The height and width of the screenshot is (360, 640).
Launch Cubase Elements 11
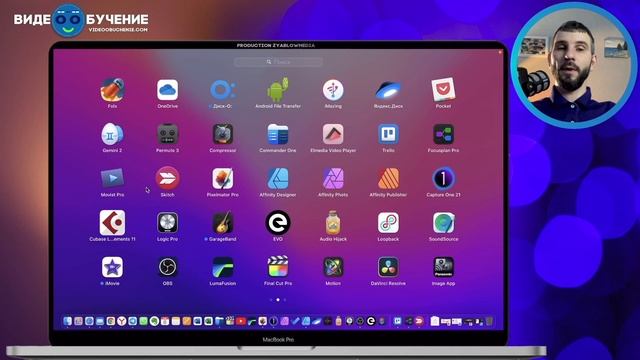(112, 223)
